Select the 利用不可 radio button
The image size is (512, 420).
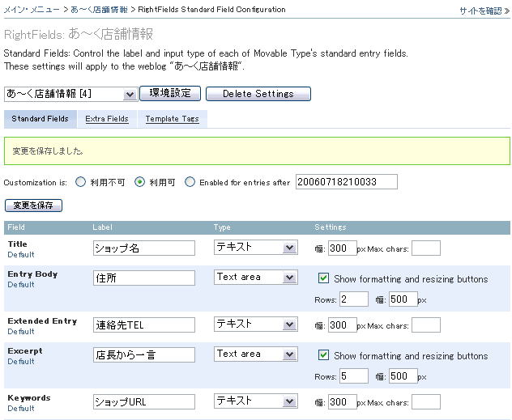point(80,182)
